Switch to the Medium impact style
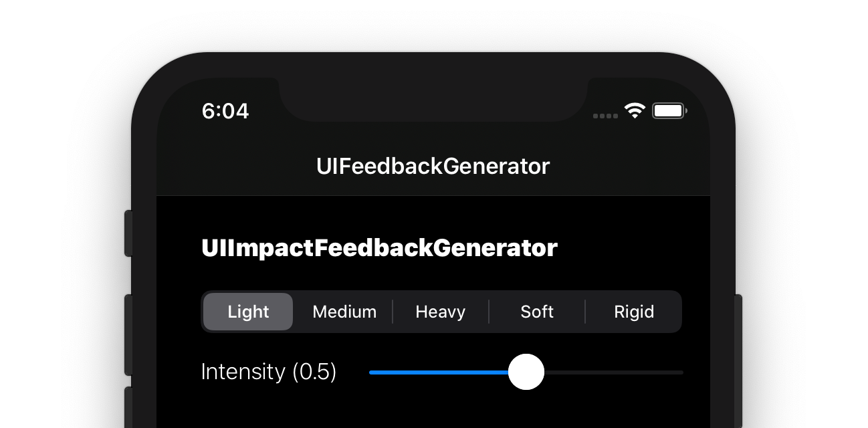The height and width of the screenshot is (428, 868). click(x=344, y=312)
